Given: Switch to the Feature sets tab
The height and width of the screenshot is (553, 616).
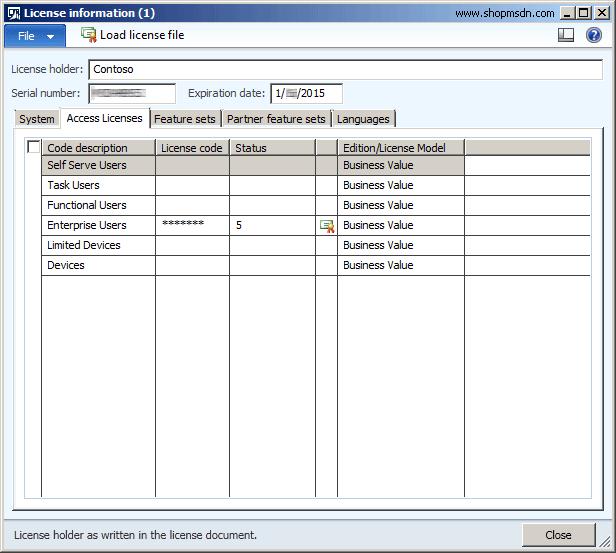Looking at the screenshot, I should [x=184, y=119].
